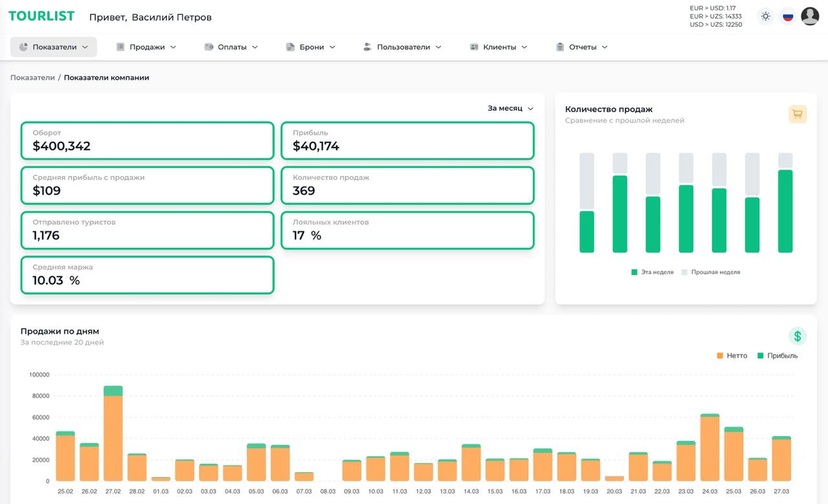Select the Отправлено туристов 1,176 card
The image size is (828, 504).
pyautogui.click(x=147, y=230)
